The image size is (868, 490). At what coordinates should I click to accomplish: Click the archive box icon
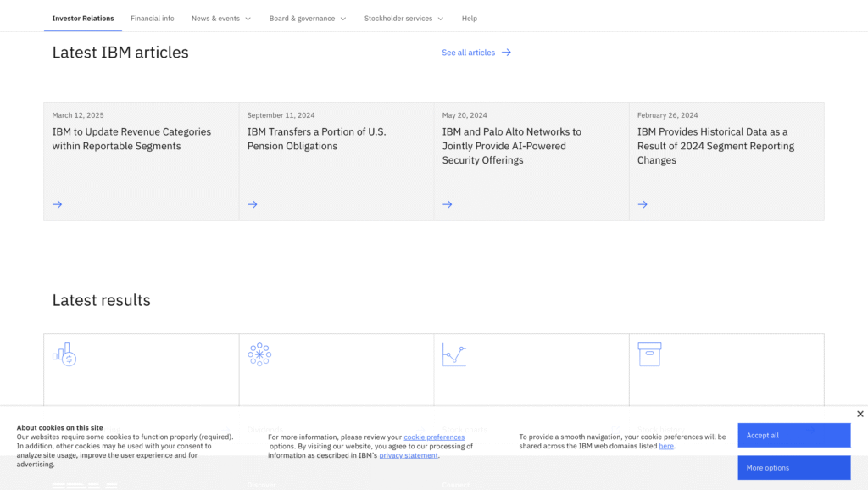[649, 354]
